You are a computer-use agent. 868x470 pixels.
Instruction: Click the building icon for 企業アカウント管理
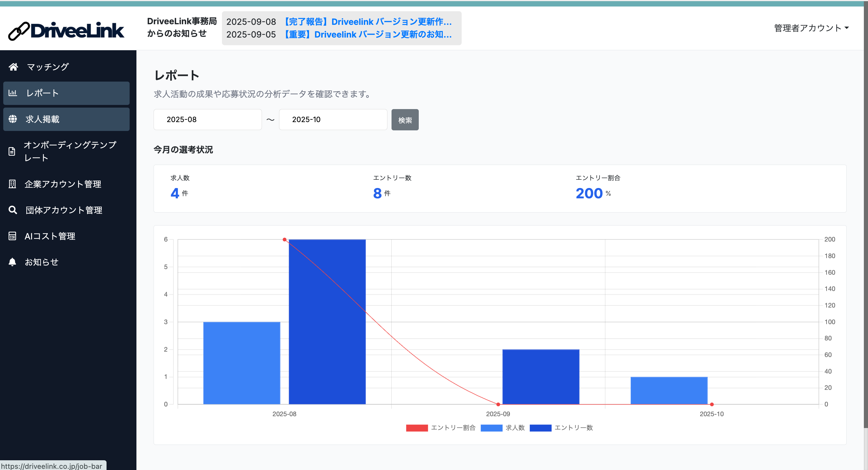(12, 184)
